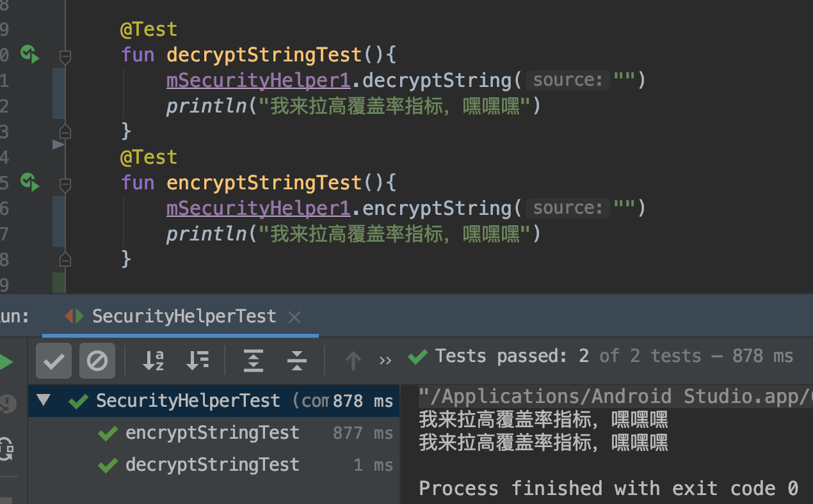Screen dimensions: 813x504
Task: Sort test results alphabetically
Action: (x=153, y=361)
